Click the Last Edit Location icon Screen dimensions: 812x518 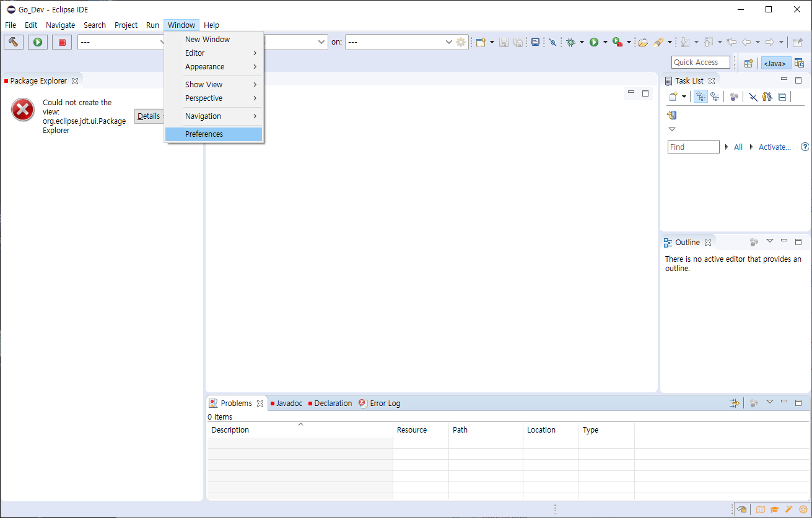click(x=731, y=42)
